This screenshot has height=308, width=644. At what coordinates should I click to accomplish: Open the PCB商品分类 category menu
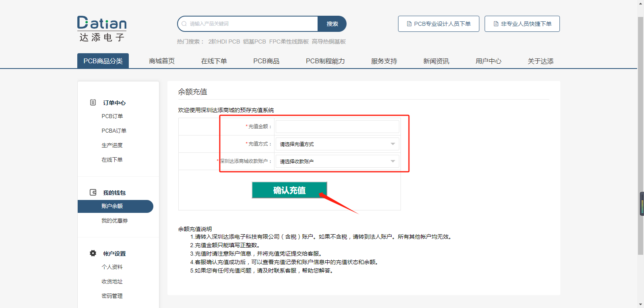point(103,61)
